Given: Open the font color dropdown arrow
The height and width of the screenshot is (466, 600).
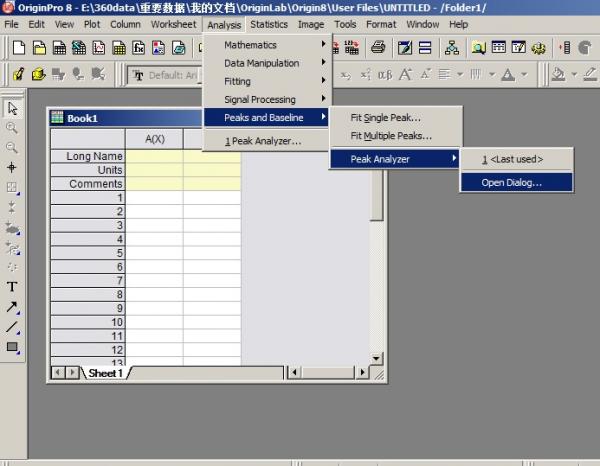Looking at the screenshot, I should [524, 74].
